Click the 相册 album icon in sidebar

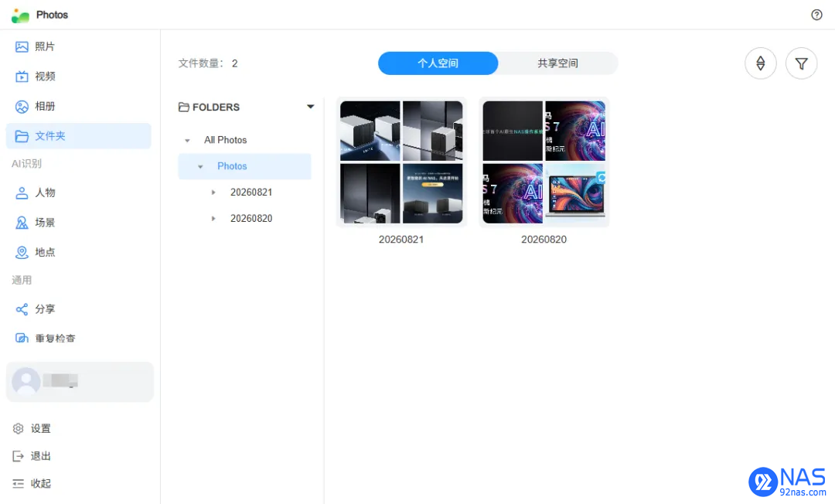point(22,107)
